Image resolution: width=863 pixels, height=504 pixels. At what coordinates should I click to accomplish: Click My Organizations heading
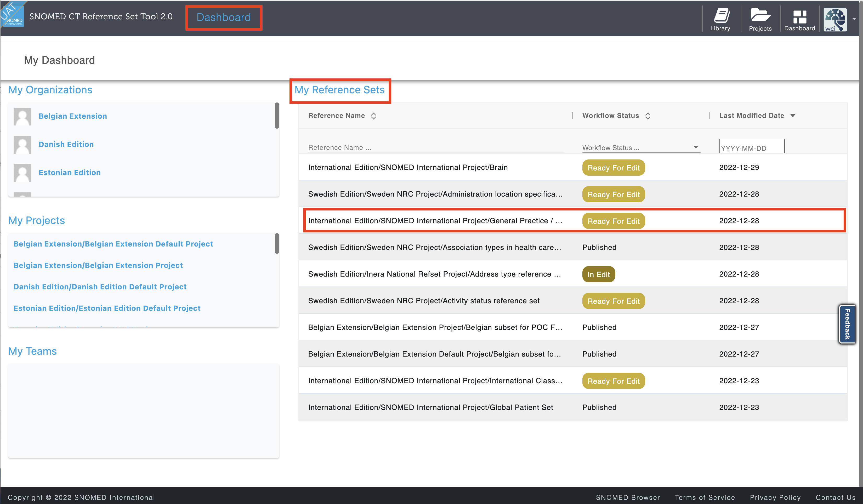50,90
